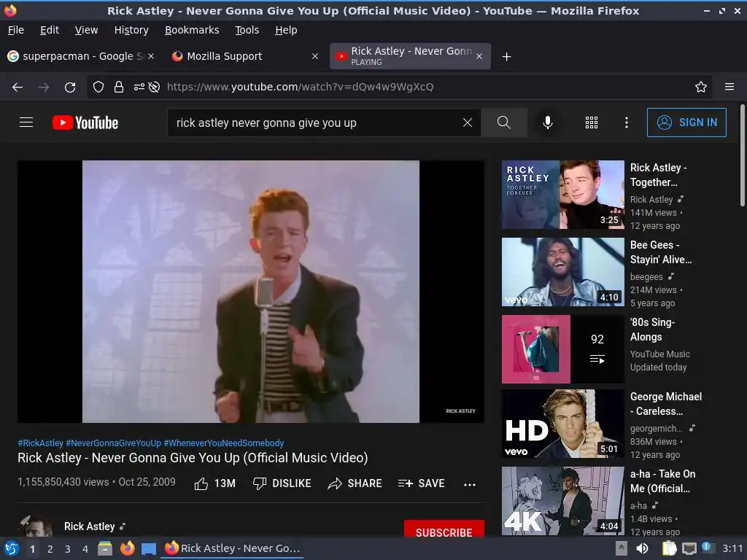Click the Bee Gees - Stayin' Alive title
The height and width of the screenshot is (560, 747).
(x=661, y=252)
